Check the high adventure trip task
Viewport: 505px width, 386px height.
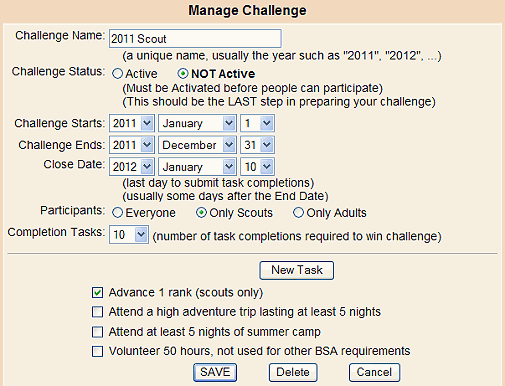(97, 312)
